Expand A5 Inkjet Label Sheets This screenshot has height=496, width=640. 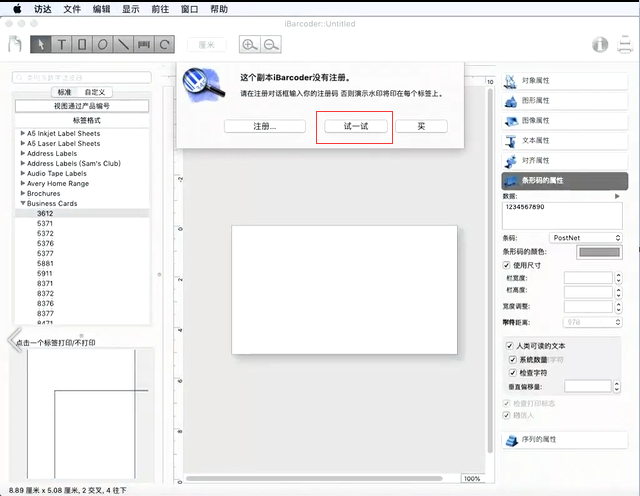[x=23, y=133]
